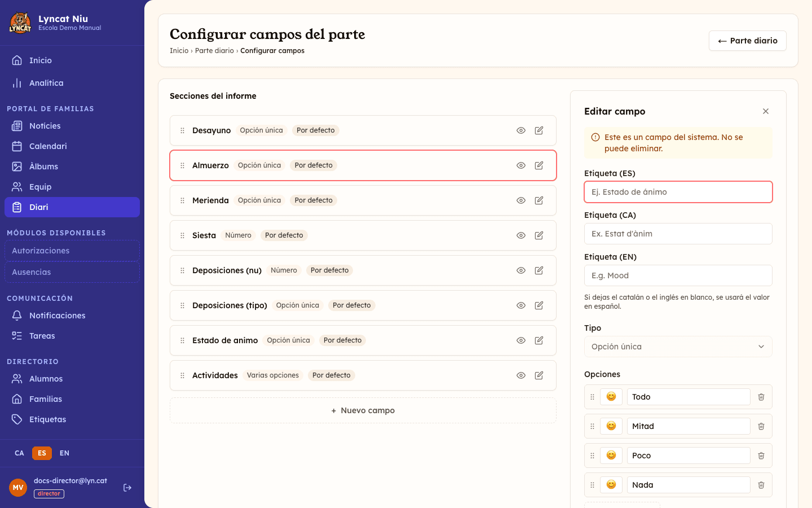Viewport: 812px width, 508px height.
Task: Toggle visibility of Merienda field
Action: pos(521,200)
